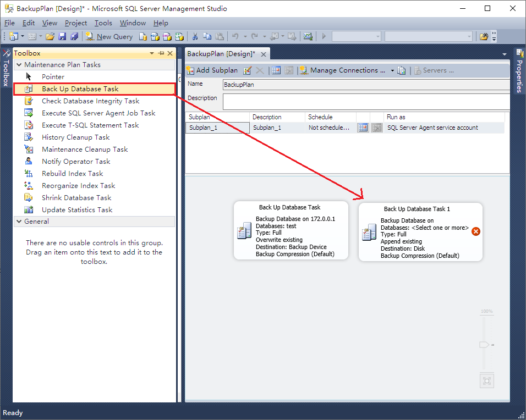Screen dimensions: 526x420
Task: Click schedule calendar icon in Subplan_1 row
Action: (x=363, y=128)
